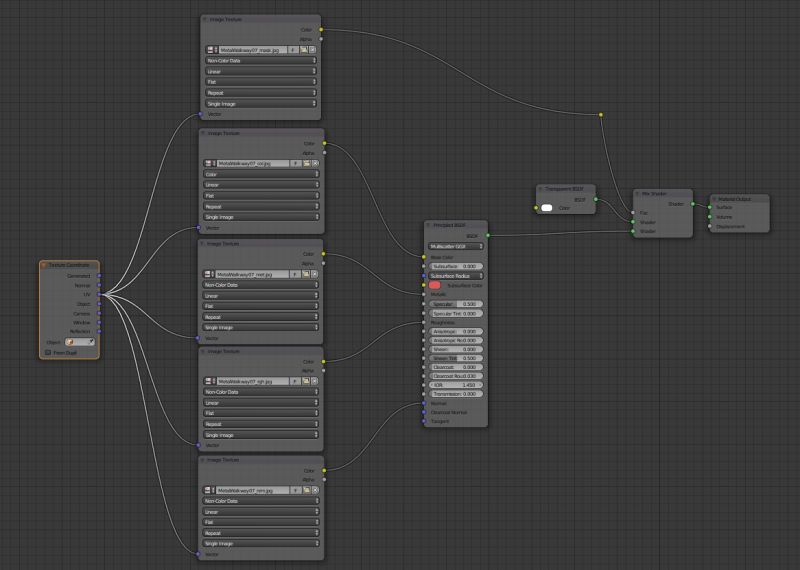The image size is (800, 570).
Task: Open the Repeat extension dropdown in rgh.jpg node
Action: coord(261,424)
